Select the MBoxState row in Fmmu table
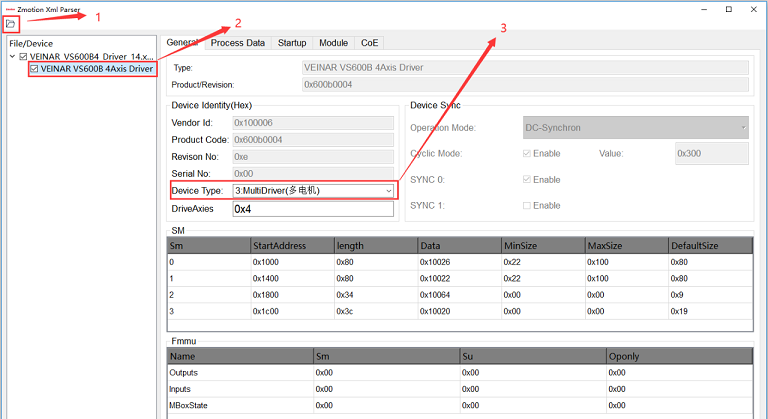The height and width of the screenshot is (419, 768). (460, 405)
